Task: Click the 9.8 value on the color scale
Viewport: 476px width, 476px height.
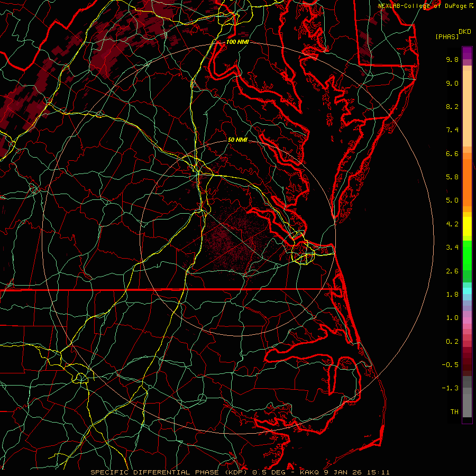Action: pyautogui.click(x=452, y=59)
